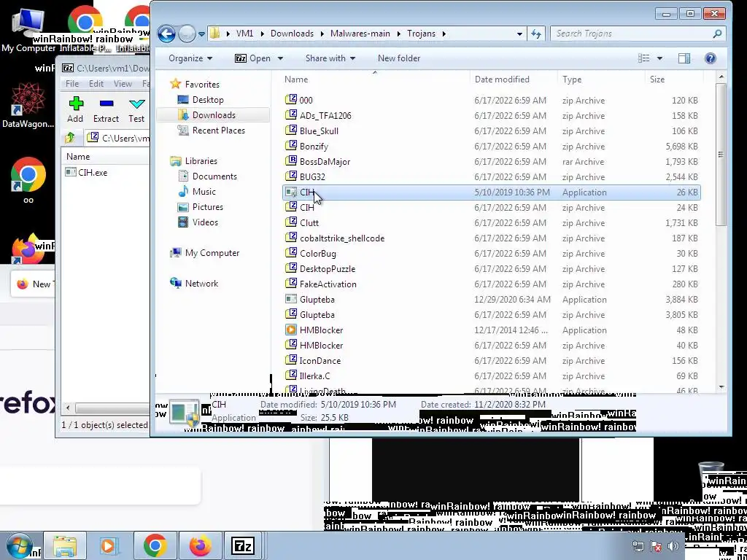Sort by the Date modified column header
Viewport: 747px width, 560px height.
click(514, 79)
